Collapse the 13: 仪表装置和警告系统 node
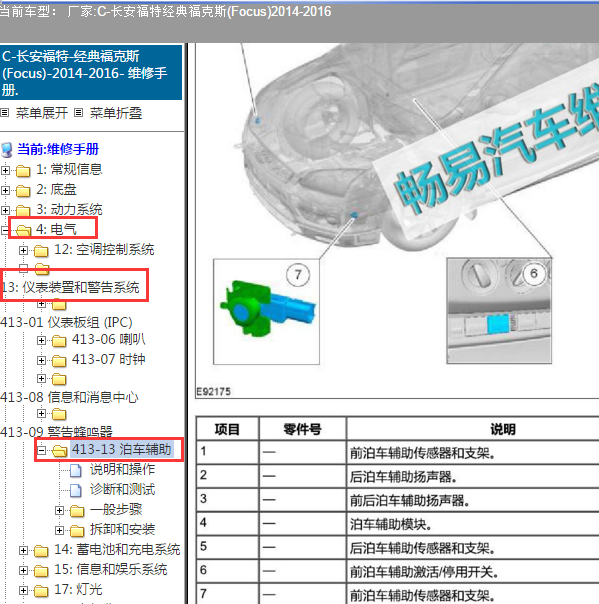The image size is (599, 604). (x=23, y=268)
